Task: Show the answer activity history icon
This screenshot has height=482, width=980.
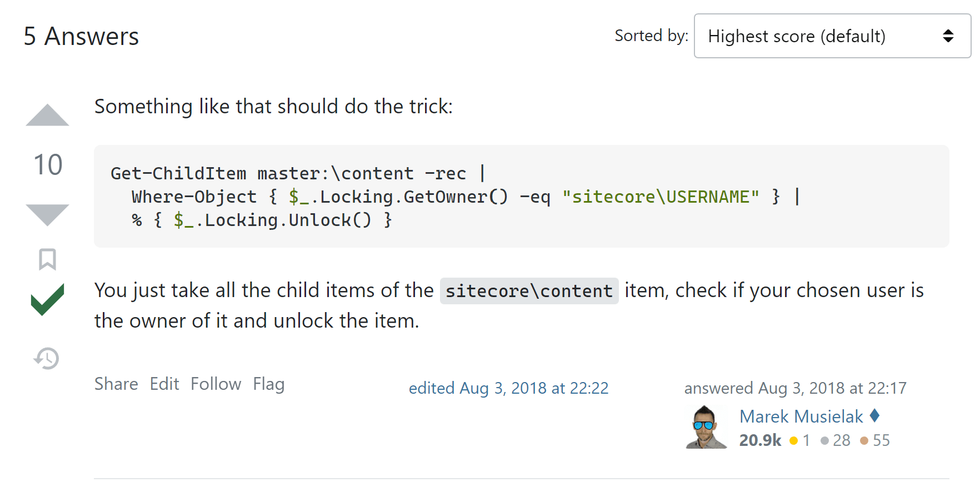Action: point(47,358)
